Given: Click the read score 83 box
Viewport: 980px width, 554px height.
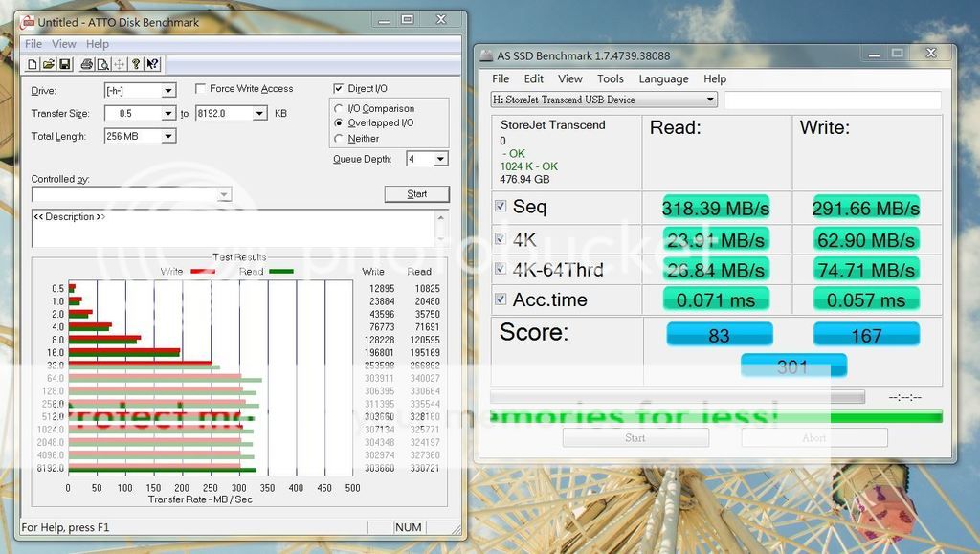Looking at the screenshot, I should coord(720,335).
